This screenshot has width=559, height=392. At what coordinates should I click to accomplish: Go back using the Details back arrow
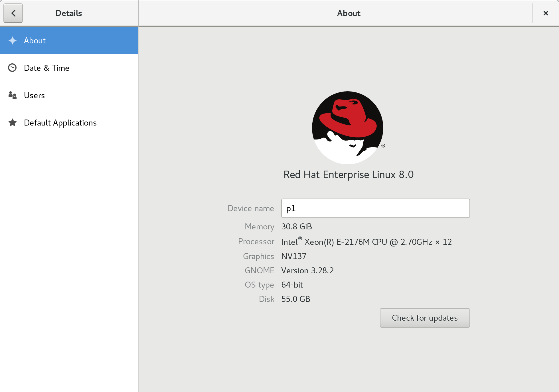pyautogui.click(x=13, y=13)
